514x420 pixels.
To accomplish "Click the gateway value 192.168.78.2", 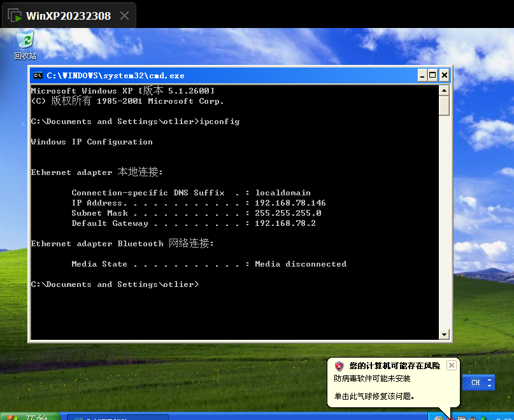I will point(285,223).
